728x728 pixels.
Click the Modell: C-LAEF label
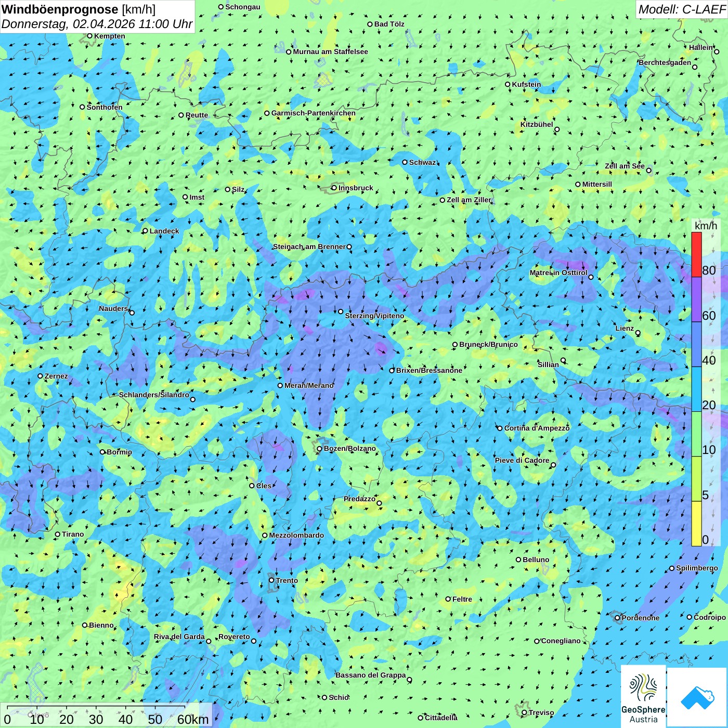[x=682, y=9]
